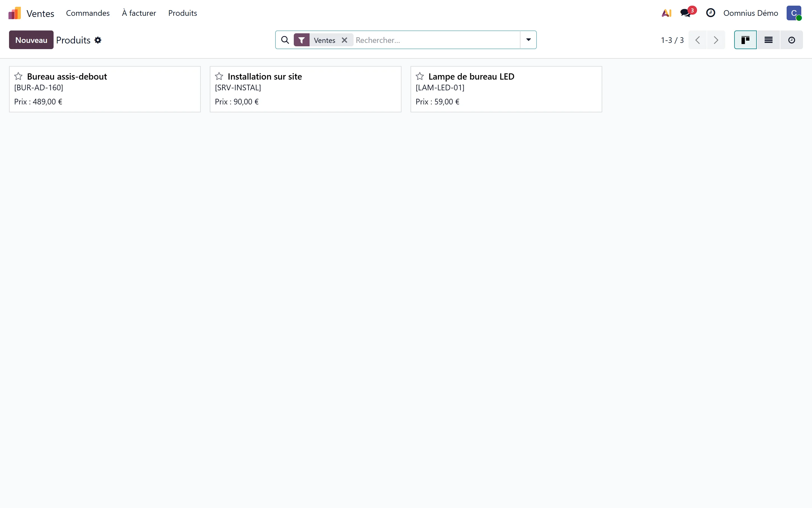812x508 pixels.
Task: Click the price 90,00 €
Action: tap(246, 102)
